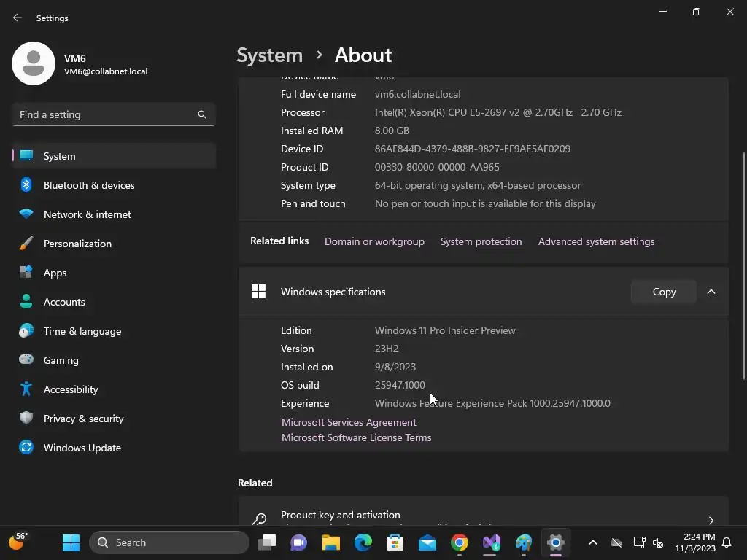Open Network & internet settings
The width and height of the screenshot is (747, 560).
tap(113, 214)
